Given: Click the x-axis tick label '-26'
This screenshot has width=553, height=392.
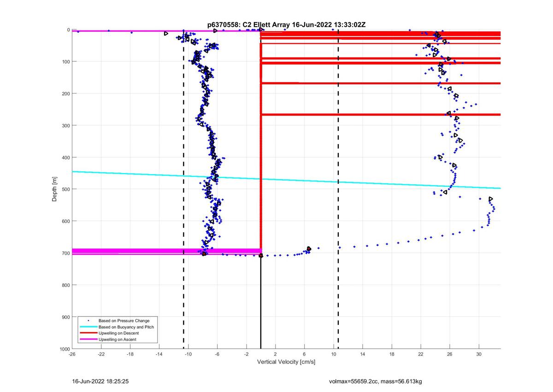Looking at the screenshot, I should pyautogui.click(x=72, y=355).
